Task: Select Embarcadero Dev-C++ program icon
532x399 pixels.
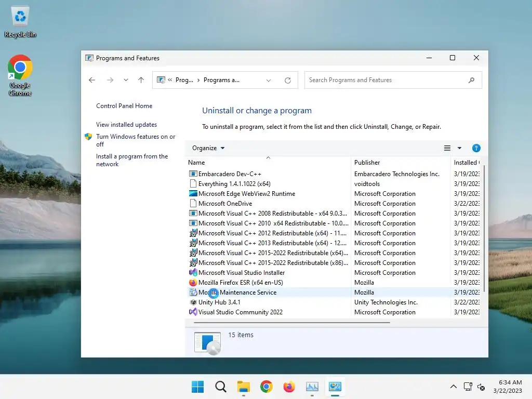Action: 193,174
